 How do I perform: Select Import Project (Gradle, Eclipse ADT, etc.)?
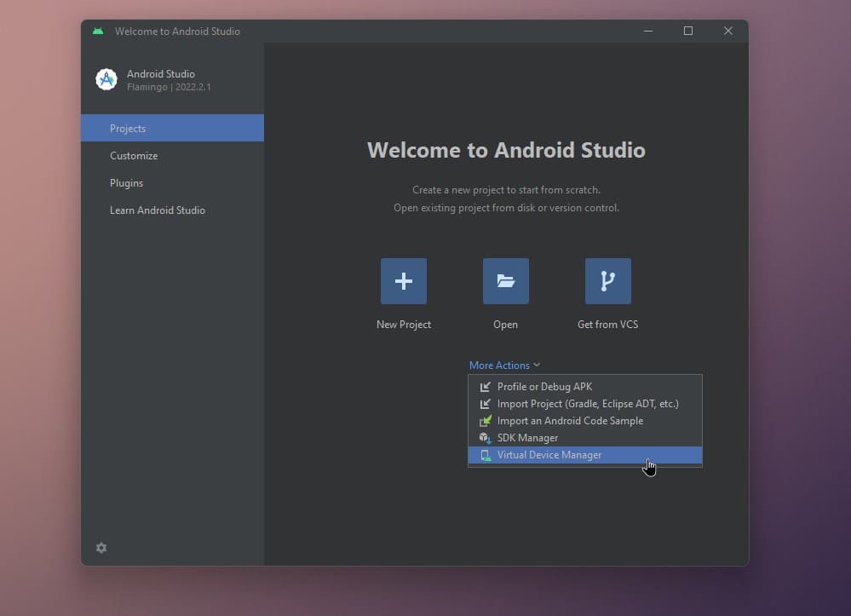pyautogui.click(x=585, y=404)
